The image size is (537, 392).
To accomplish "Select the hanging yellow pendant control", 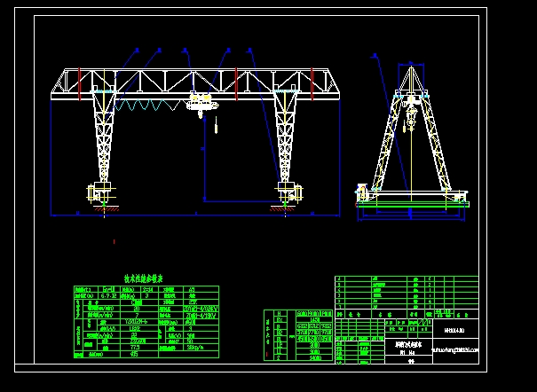I will tap(216, 125).
